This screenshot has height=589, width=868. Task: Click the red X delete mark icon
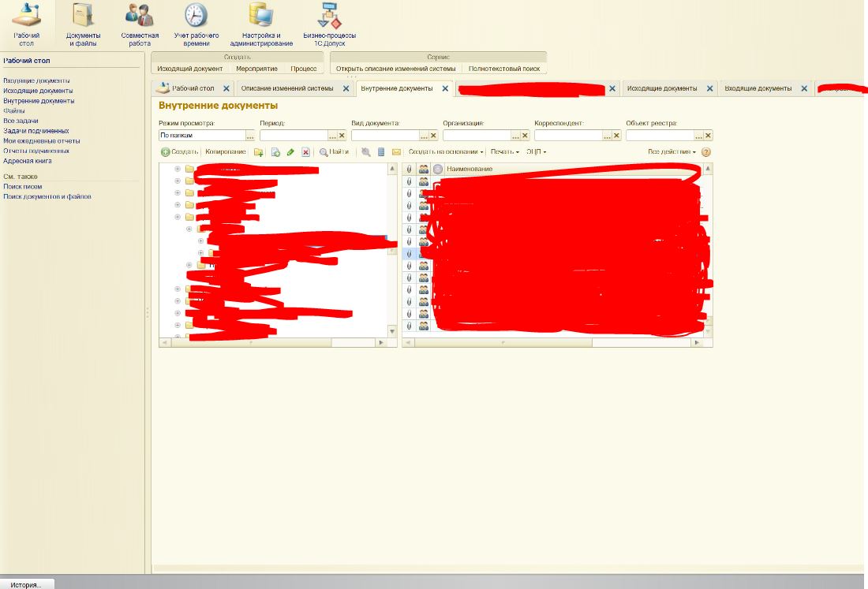coord(305,152)
